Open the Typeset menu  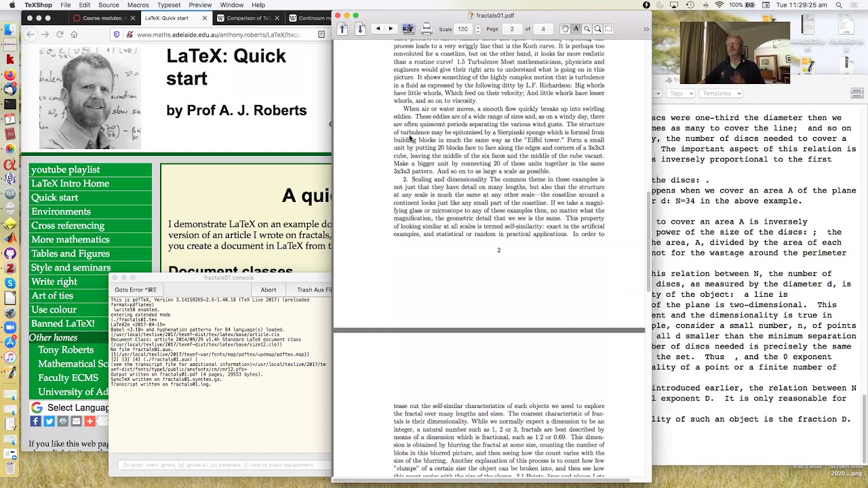coord(168,5)
